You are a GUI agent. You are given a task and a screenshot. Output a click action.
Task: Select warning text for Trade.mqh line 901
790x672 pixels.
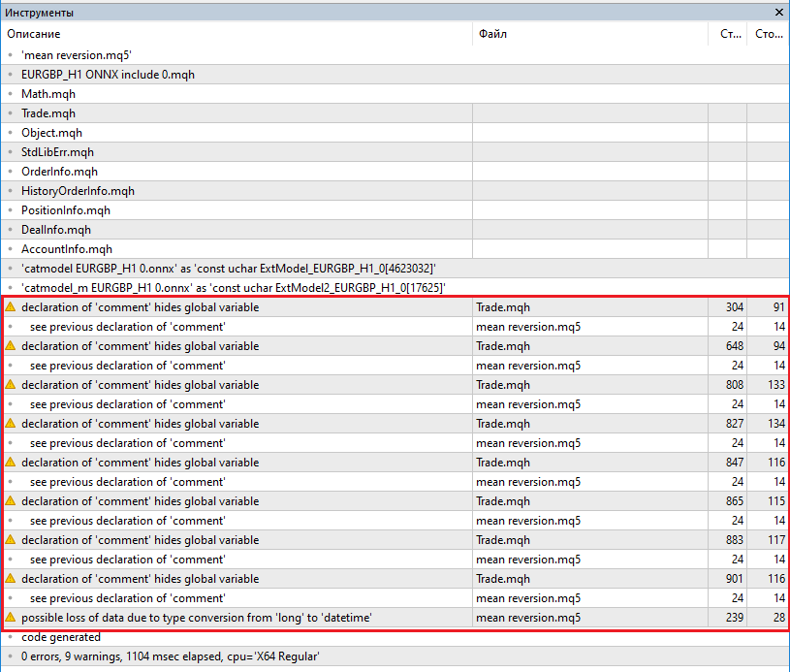click(140, 579)
